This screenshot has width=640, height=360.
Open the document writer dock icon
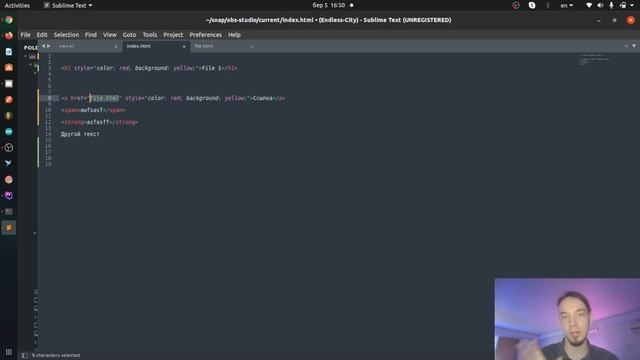coord(9,51)
